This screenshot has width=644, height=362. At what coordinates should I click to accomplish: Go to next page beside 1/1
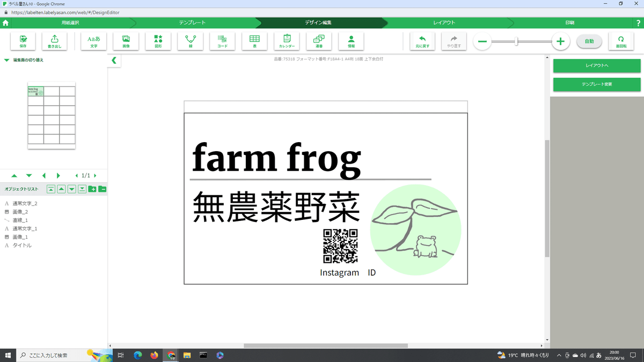(95, 175)
